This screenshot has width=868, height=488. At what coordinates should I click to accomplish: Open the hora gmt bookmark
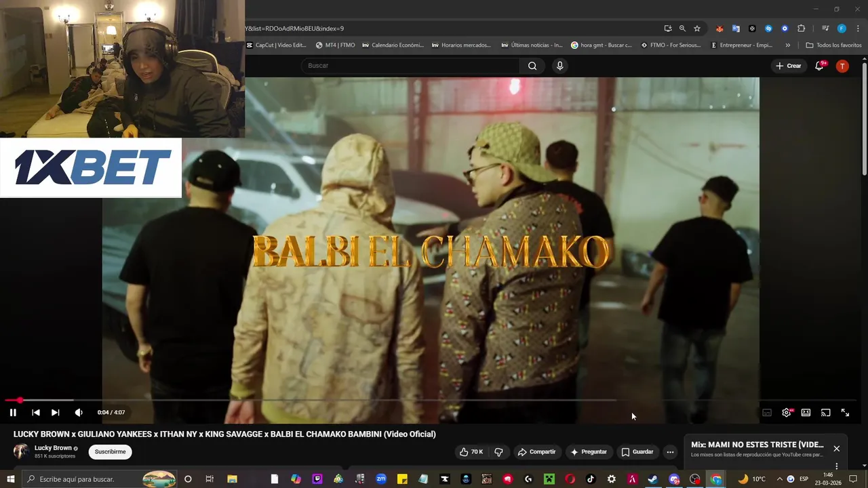[601, 45]
